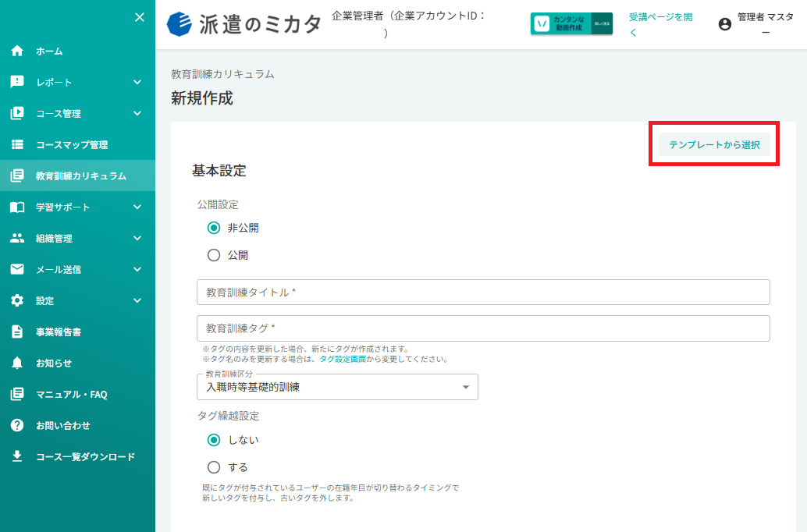Expand the コース管理 menu chevron
807x532 pixels.
pos(137,113)
